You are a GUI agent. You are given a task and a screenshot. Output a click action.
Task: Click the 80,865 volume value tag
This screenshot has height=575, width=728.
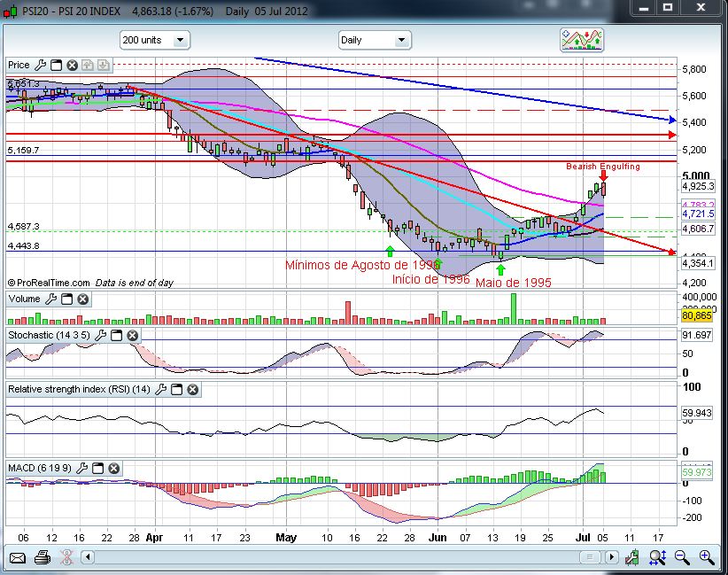[x=696, y=315]
